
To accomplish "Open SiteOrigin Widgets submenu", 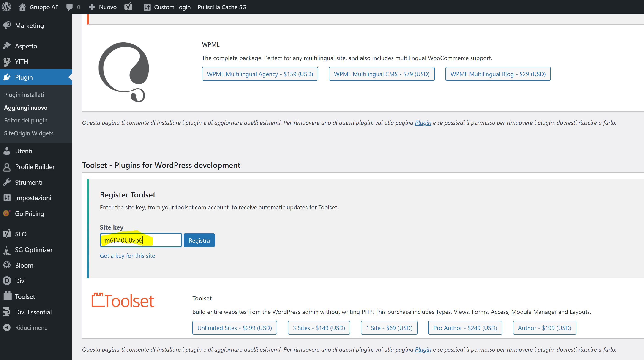I will click(29, 133).
